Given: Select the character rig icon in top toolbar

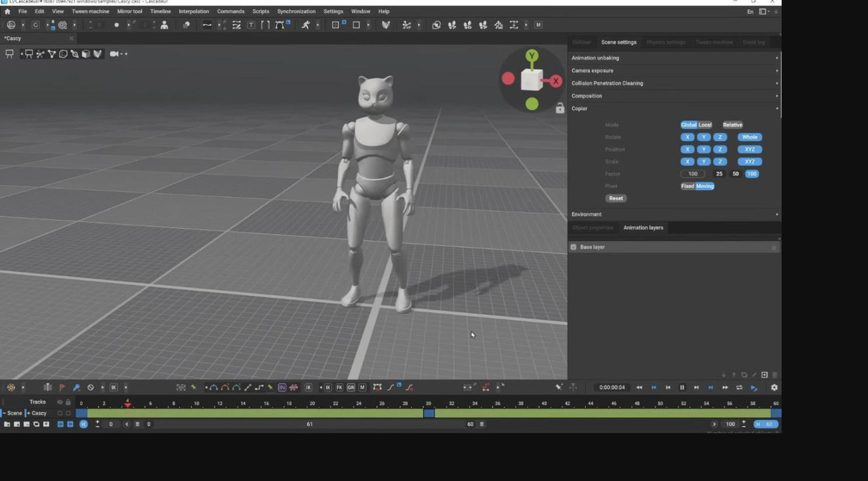Looking at the screenshot, I should tap(164, 25).
